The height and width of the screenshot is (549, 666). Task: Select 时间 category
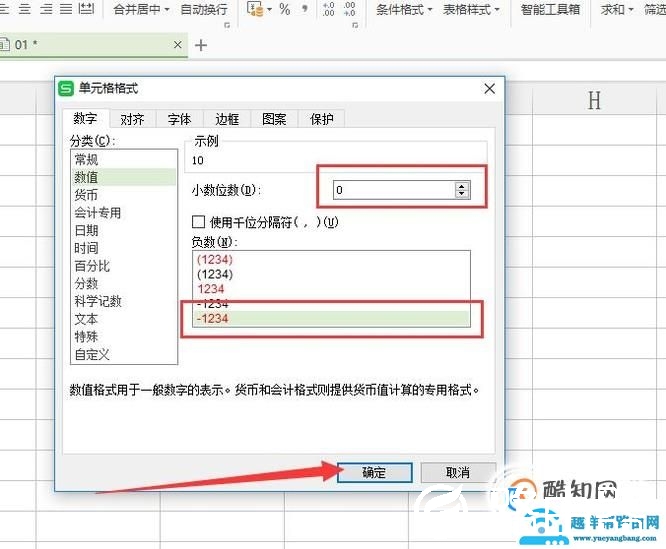[x=124, y=248]
